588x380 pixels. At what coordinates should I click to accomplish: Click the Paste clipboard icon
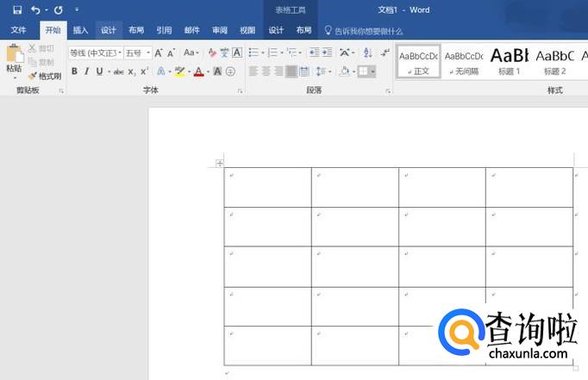coord(15,56)
